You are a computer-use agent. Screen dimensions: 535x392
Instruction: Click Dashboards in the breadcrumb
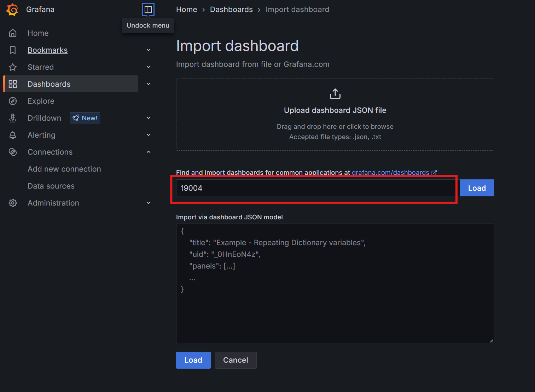coord(231,10)
